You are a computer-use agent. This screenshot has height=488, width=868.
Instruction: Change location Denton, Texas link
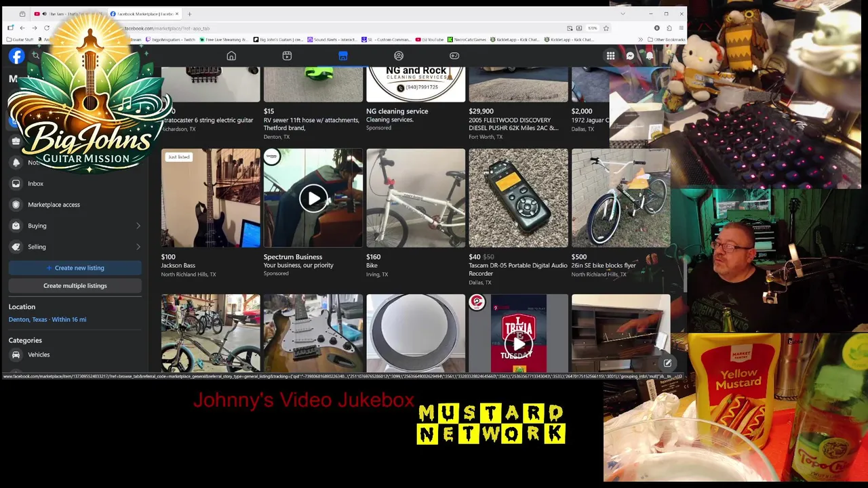pos(47,319)
